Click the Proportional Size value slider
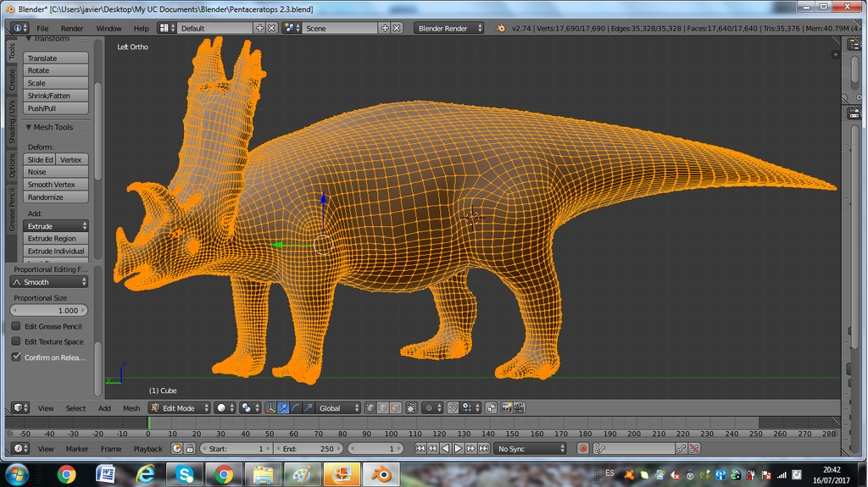Screen dimensions: 868x487 [49, 311]
